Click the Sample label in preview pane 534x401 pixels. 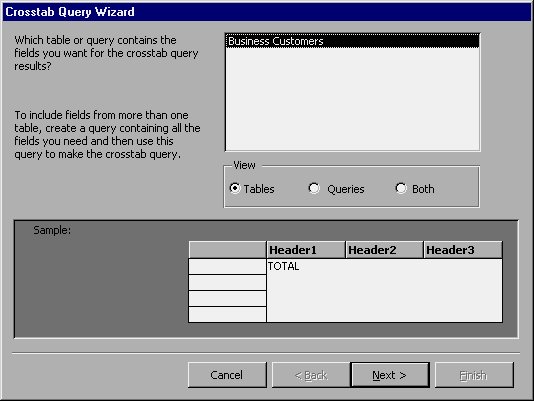[x=52, y=230]
